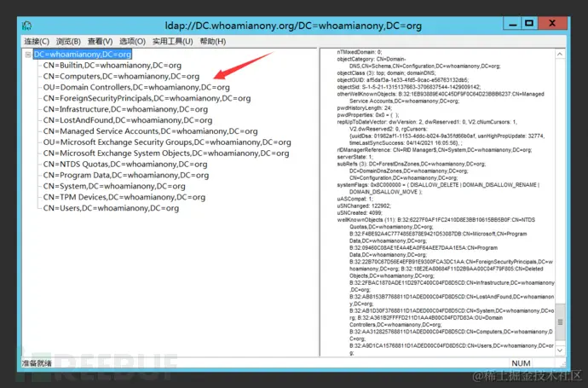Image resolution: width=588 pixels, height=388 pixels.
Task: Select CN=Managed Service Accounts entry
Action: (150, 131)
